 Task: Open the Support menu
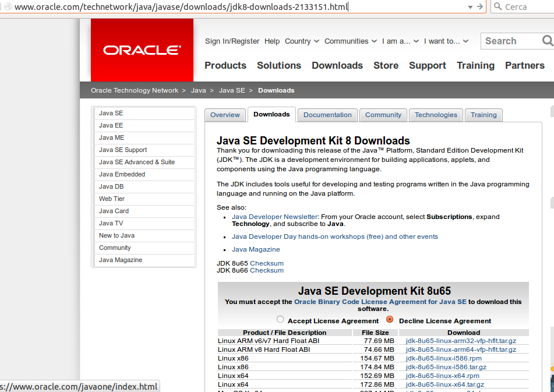pyautogui.click(x=428, y=66)
